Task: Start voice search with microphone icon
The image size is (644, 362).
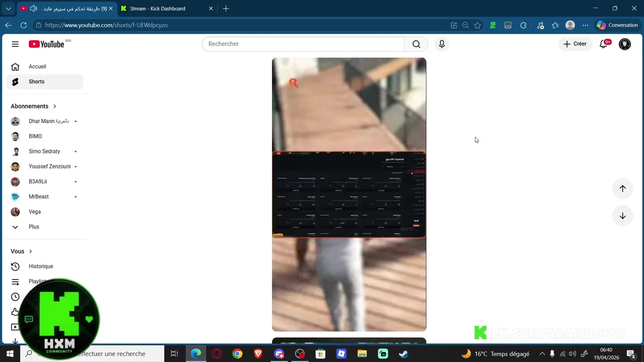Action: point(442,44)
